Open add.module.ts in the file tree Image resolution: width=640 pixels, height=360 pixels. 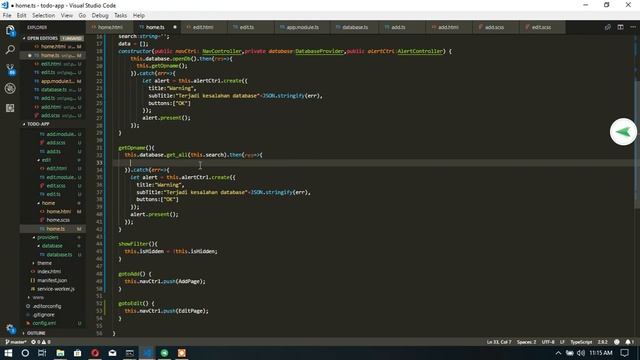coord(60,134)
